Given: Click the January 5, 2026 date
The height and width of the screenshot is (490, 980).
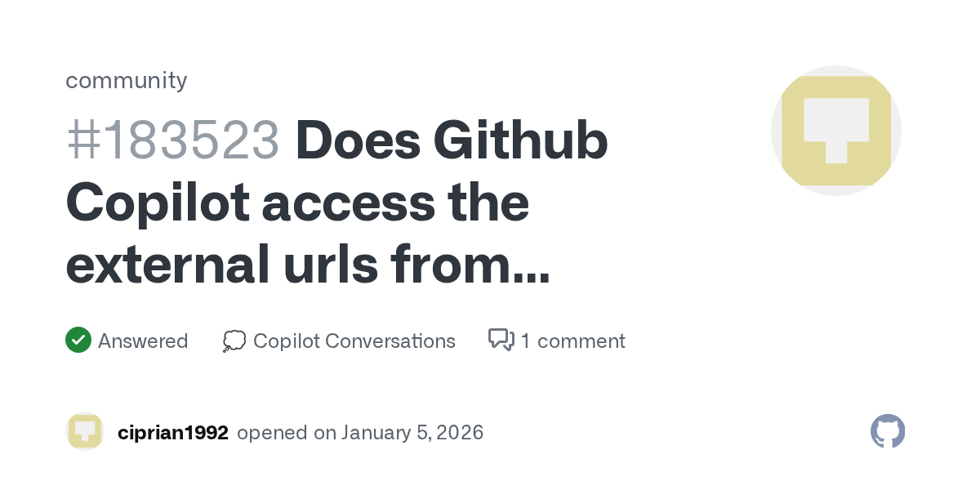Looking at the screenshot, I should [412, 432].
